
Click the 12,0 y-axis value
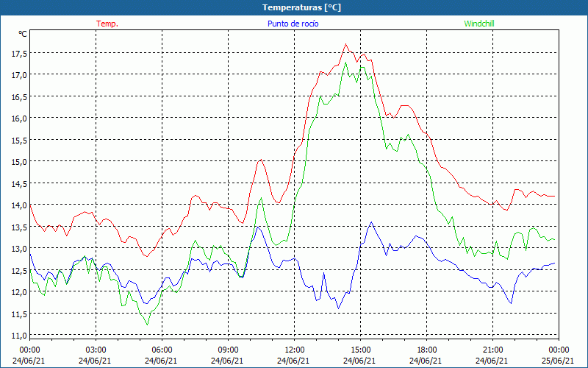(x=19, y=292)
